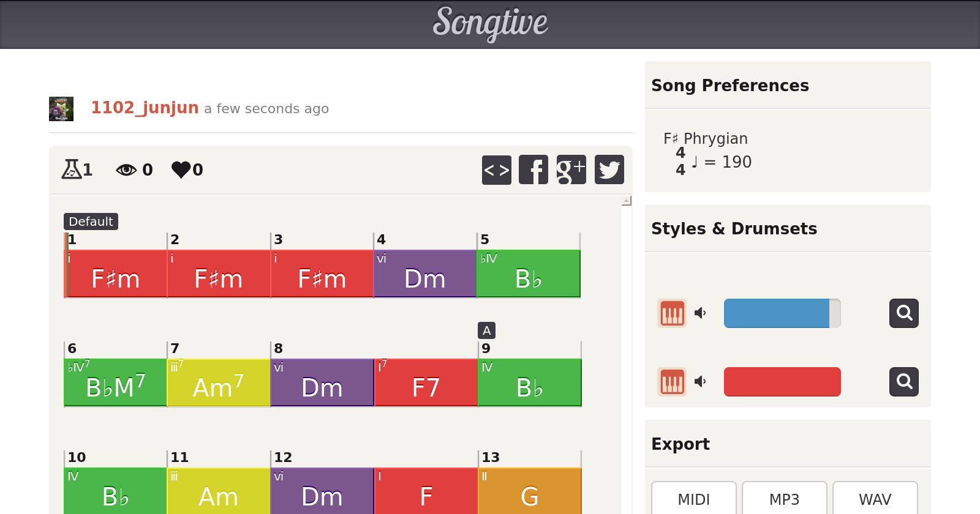Search styles for the blue track
The width and height of the screenshot is (980, 514).
click(x=904, y=313)
